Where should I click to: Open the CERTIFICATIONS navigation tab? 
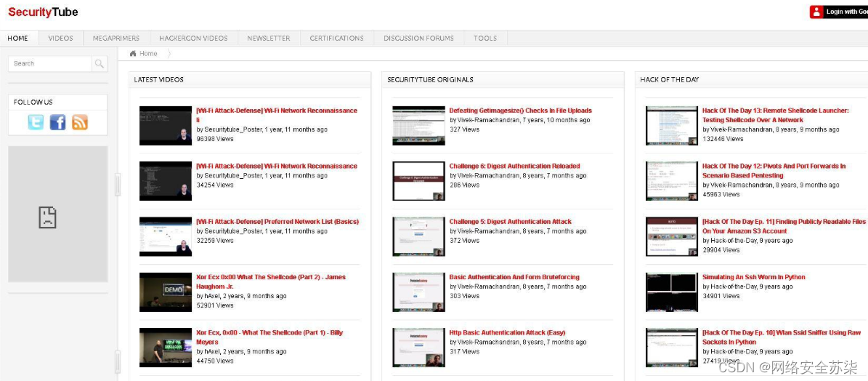click(337, 39)
